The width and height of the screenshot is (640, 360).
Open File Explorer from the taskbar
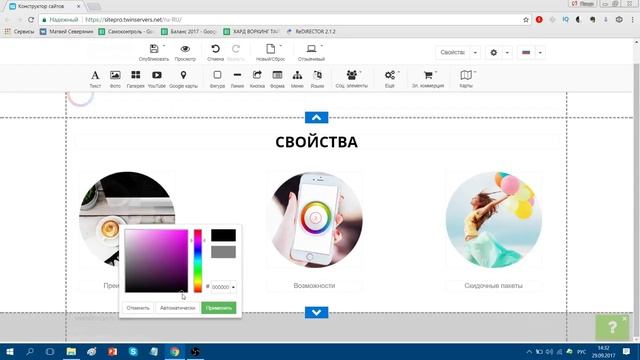[x=71, y=351]
